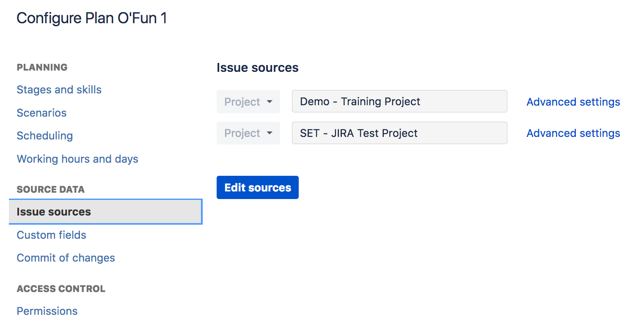Screen dimensions: 644x333
Task: Click the Issue sources page heading
Action: pos(257,67)
